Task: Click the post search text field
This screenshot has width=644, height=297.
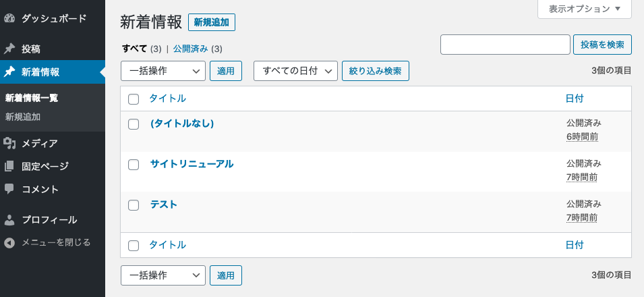Action: pos(505,45)
